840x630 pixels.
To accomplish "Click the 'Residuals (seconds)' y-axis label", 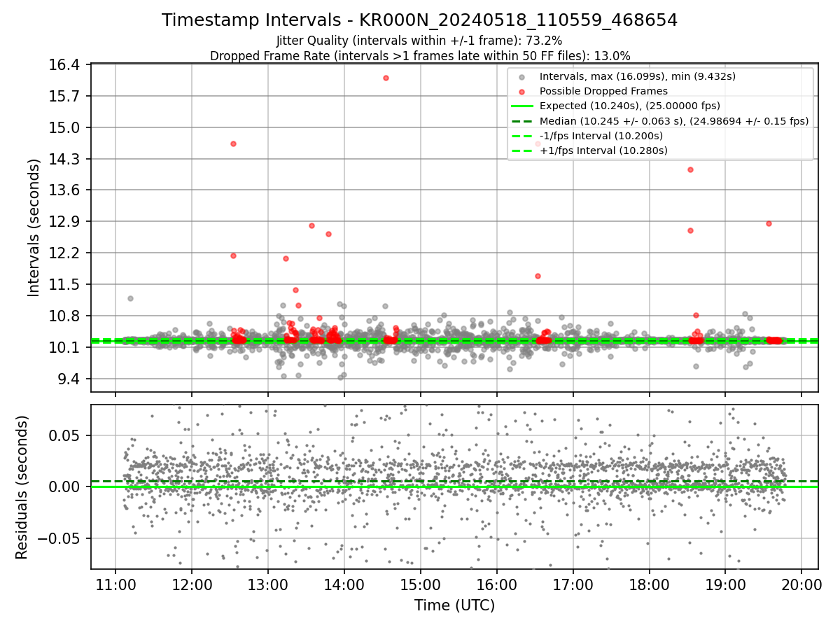I will click(x=22, y=487).
